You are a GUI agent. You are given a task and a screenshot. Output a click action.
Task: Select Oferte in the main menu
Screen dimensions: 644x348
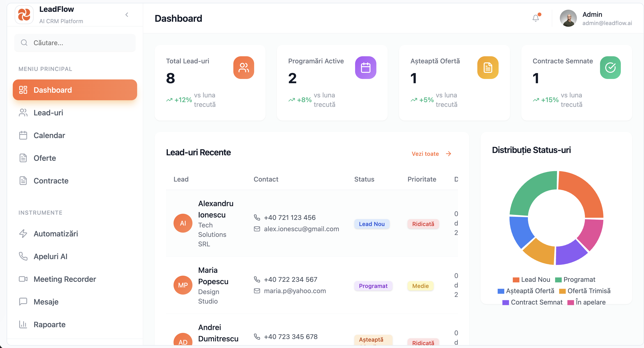click(45, 158)
